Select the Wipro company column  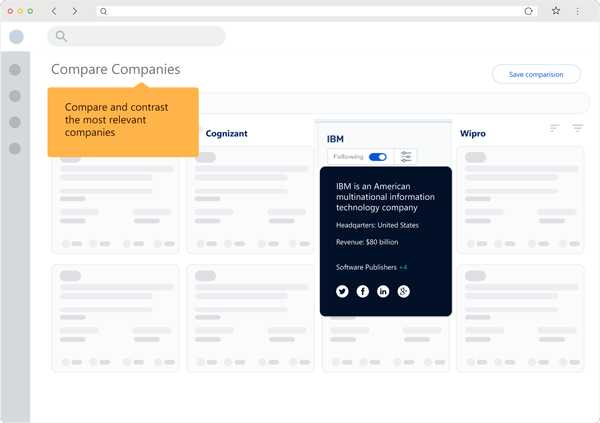tap(473, 133)
